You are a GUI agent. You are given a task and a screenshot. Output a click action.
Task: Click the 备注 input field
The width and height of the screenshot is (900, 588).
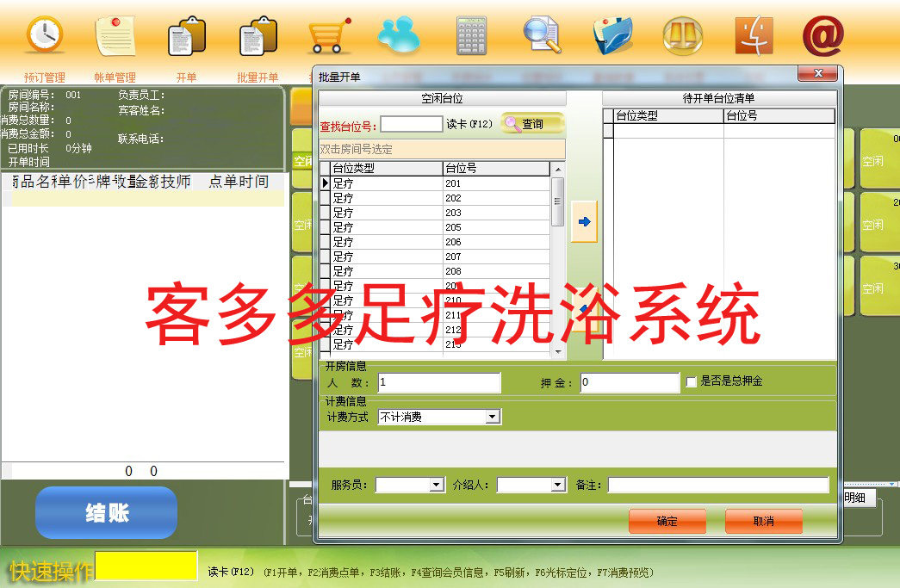pyautogui.click(x=718, y=486)
